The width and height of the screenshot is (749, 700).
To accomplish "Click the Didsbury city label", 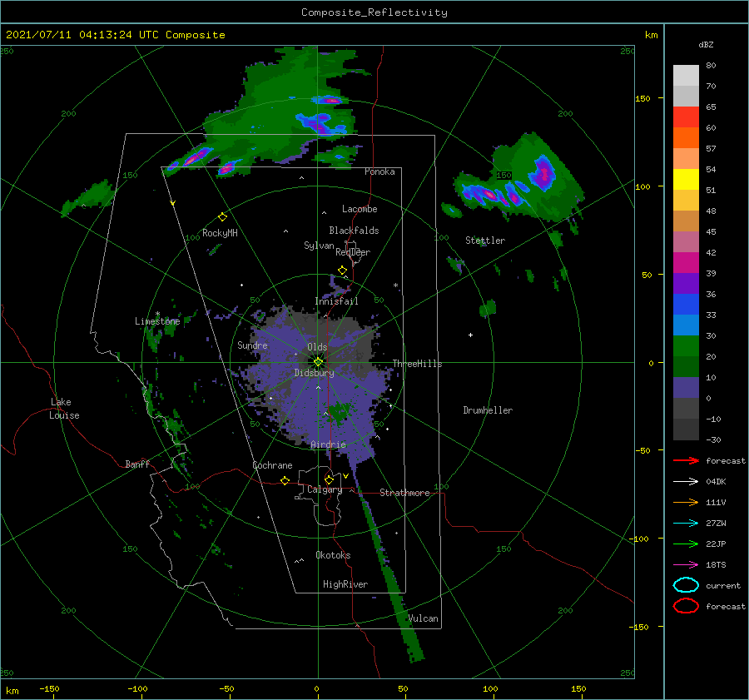I will point(315,373).
